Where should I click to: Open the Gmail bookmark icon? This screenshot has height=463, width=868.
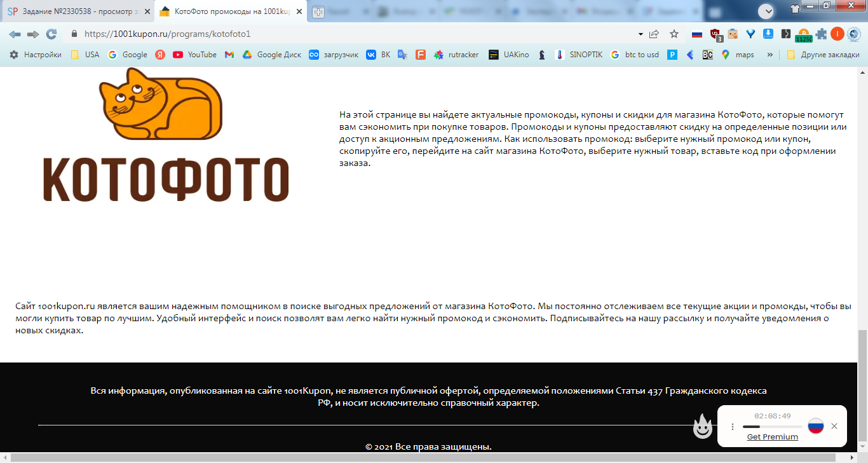point(229,55)
